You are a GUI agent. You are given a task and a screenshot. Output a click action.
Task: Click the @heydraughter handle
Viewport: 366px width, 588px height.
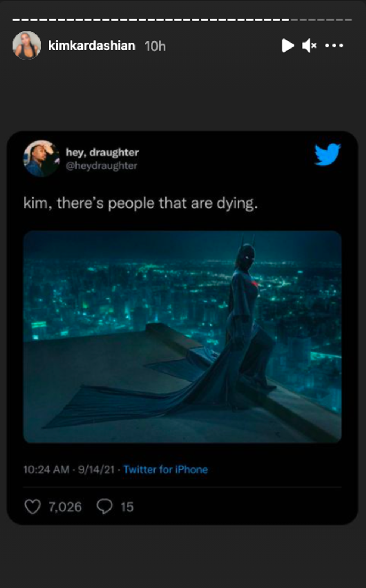point(101,166)
